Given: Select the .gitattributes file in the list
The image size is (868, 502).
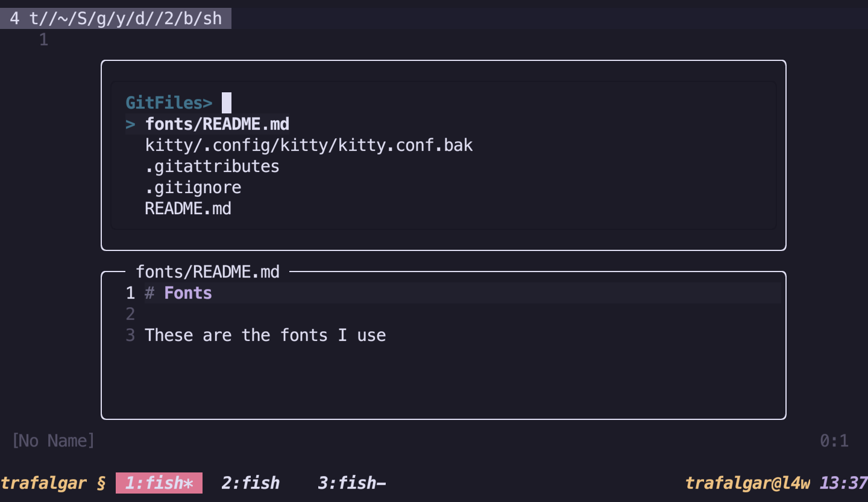Looking at the screenshot, I should point(212,166).
